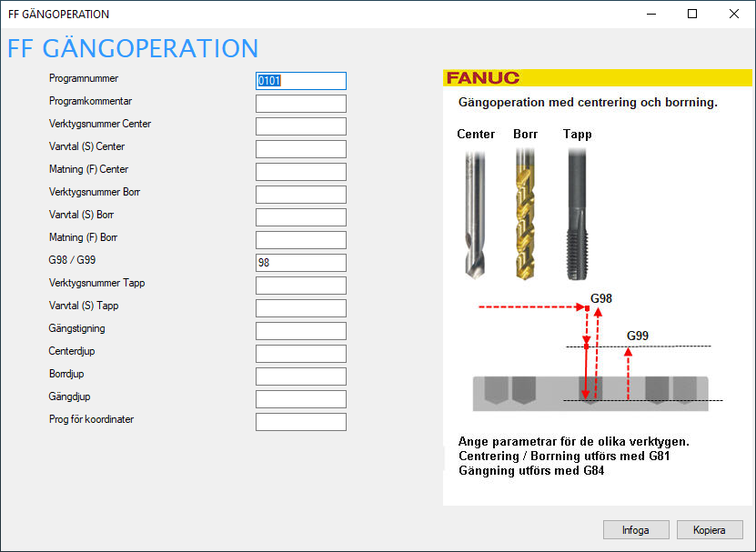Screen dimensions: 756x552
Task: Focus the Verktygsnummer Center field
Action: (x=301, y=126)
